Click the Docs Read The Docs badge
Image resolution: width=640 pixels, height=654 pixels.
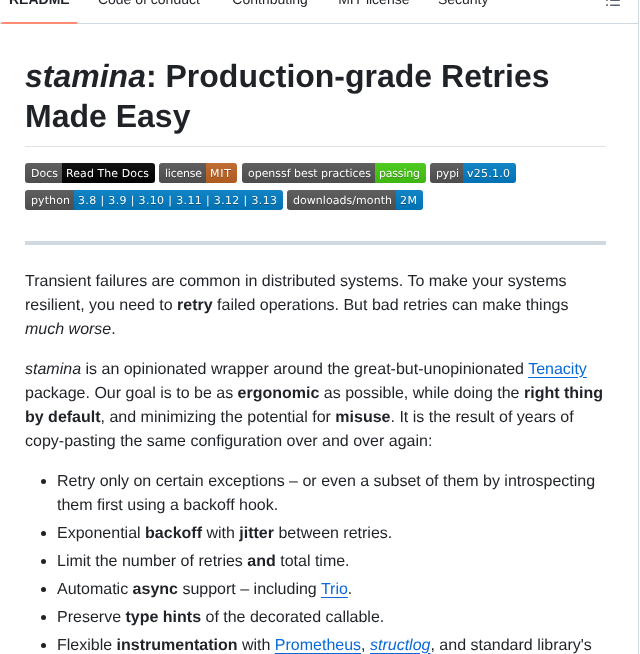90,173
